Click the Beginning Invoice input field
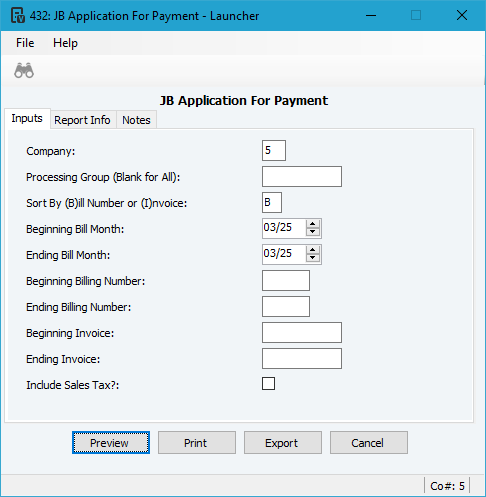The image size is (486, 497). (302, 332)
